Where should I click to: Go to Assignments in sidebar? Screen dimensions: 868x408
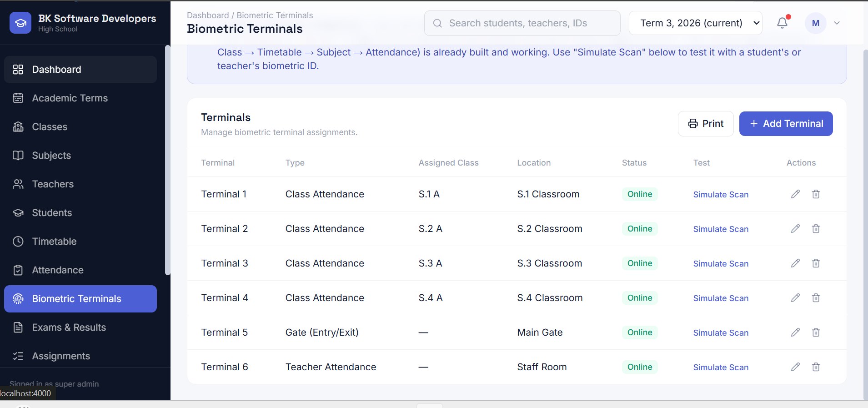[x=80, y=356]
